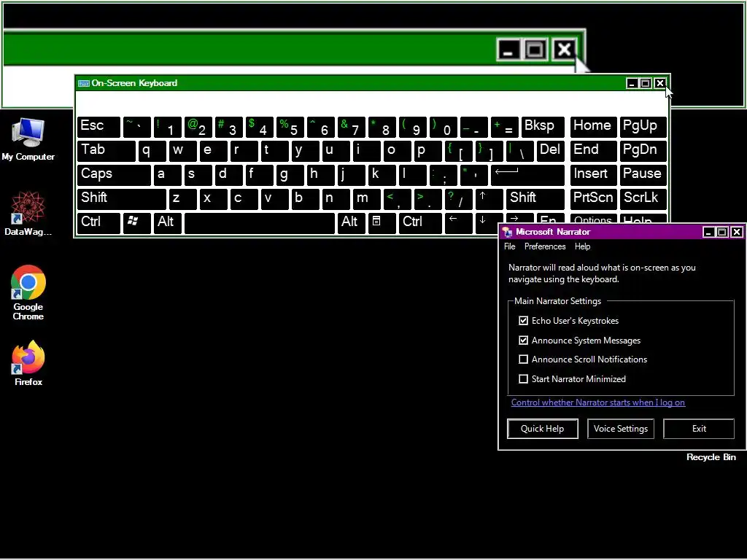Image resolution: width=747 pixels, height=560 pixels.
Task: Click the 9 left parenthesis key
Action: coord(412,127)
